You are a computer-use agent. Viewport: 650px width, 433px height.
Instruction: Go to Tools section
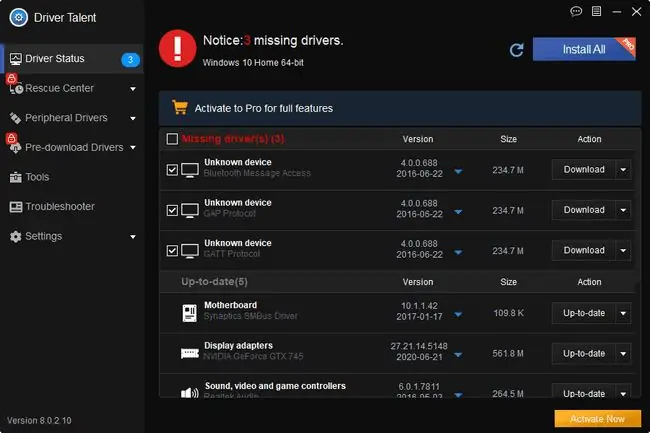pyautogui.click(x=72, y=177)
